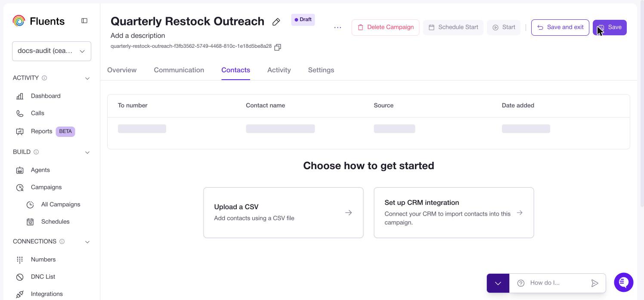Image resolution: width=644 pixels, height=300 pixels.
Task: Click the 'Source' column header
Action: 384,105
